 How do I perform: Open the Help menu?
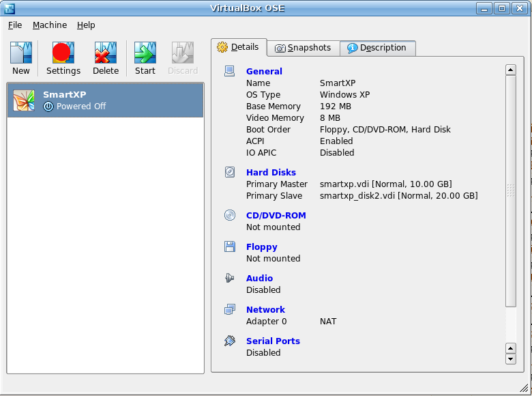pos(86,25)
